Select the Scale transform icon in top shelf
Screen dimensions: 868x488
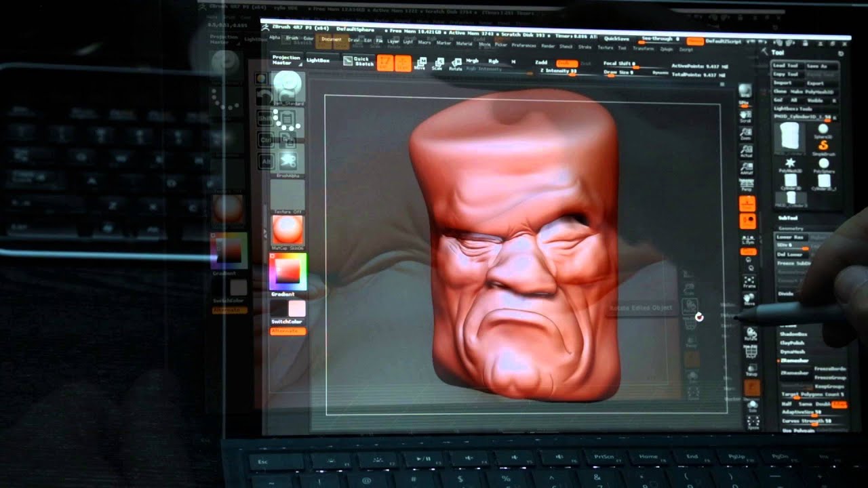point(438,64)
